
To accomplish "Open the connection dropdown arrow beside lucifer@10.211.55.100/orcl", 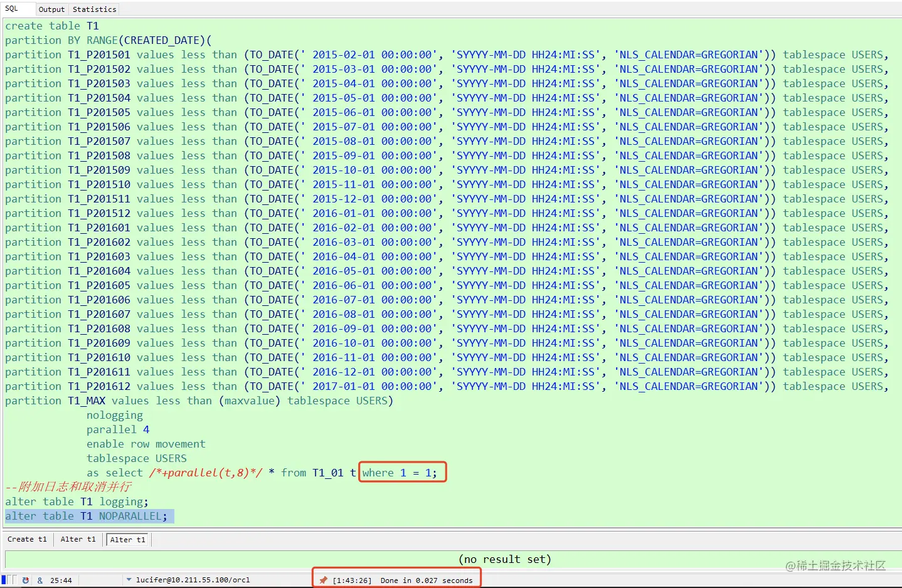I will tap(129, 580).
